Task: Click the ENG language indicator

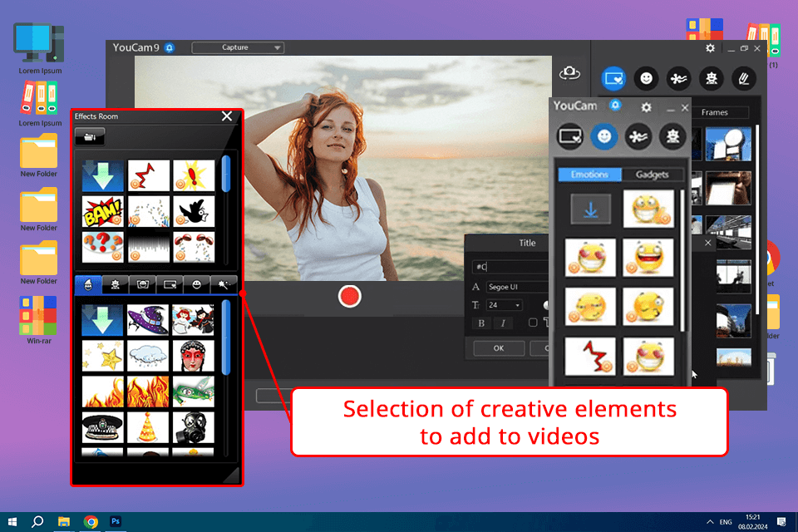Action: click(x=726, y=522)
